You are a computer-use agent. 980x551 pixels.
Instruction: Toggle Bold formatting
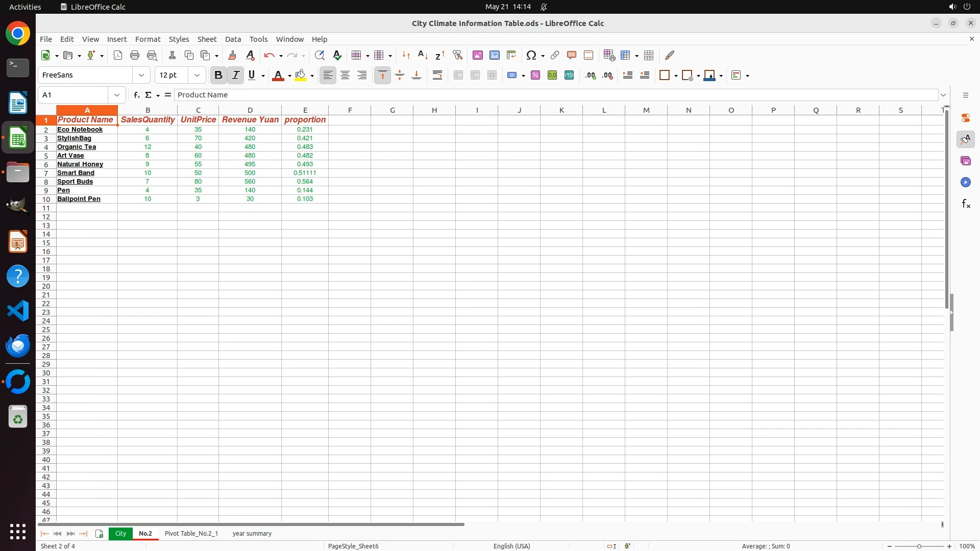click(218, 76)
